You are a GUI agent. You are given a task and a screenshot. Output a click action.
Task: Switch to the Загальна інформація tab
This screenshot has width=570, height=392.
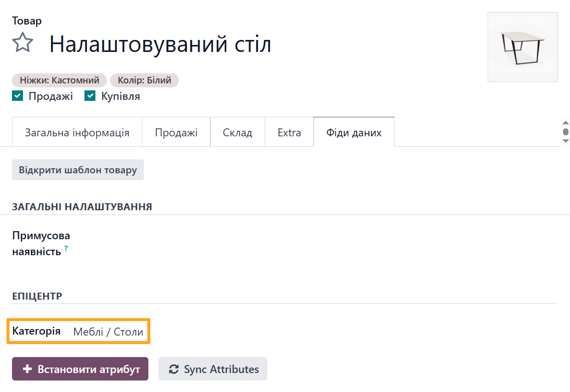pos(77,132)
